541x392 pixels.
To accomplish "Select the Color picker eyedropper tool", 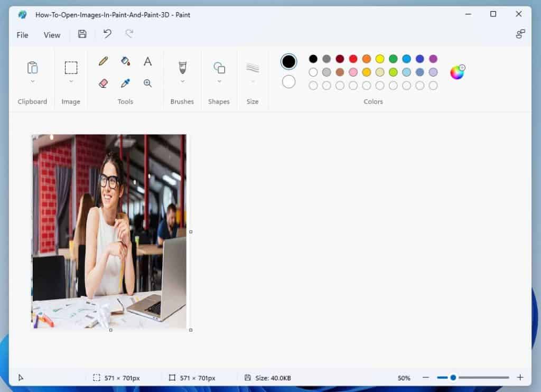I will pos(126,83).
